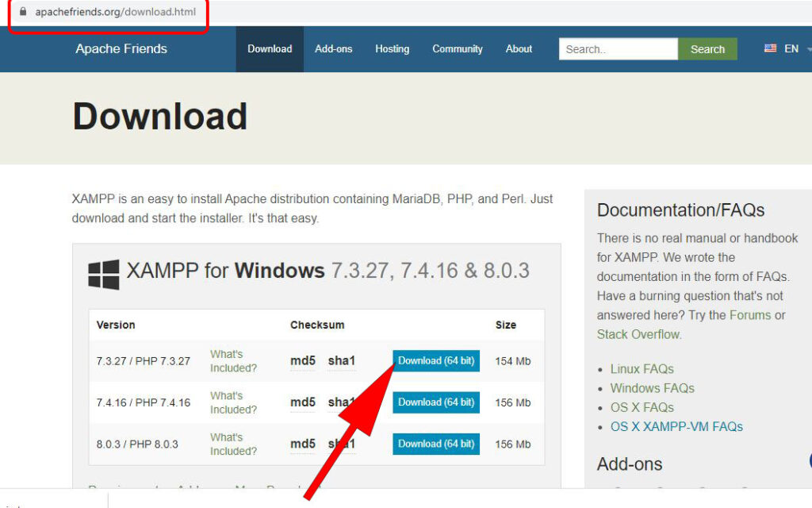Click Download (64 bit) for PHP 8.0.3

[x=435, y=444]
